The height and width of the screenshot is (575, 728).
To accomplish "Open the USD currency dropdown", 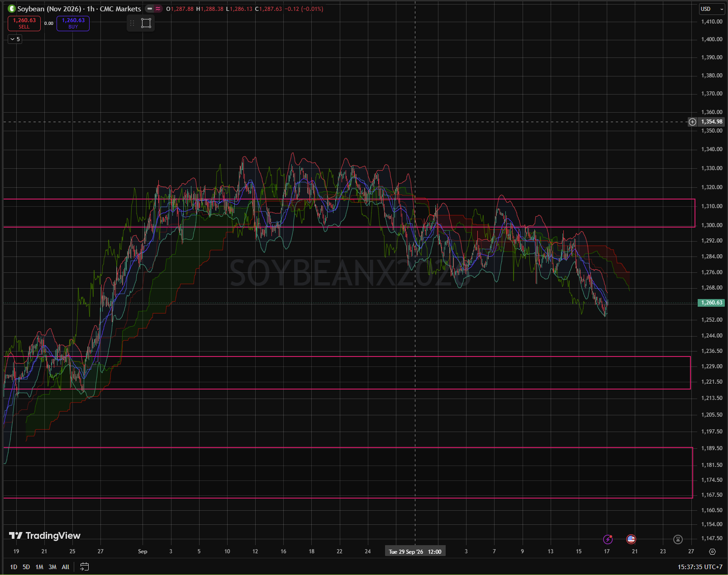I will click(712, 9).
